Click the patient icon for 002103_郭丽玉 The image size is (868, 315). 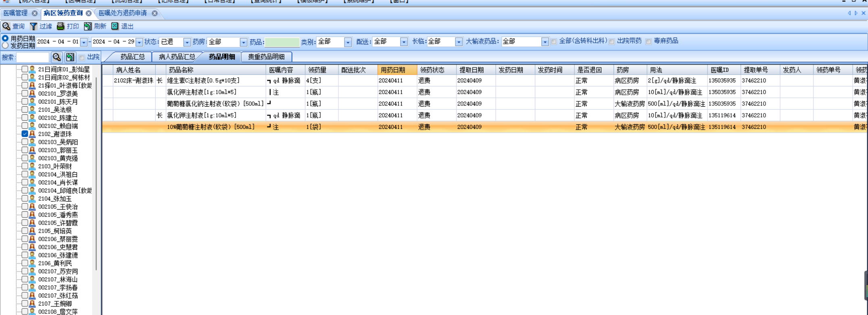[32, 150]
